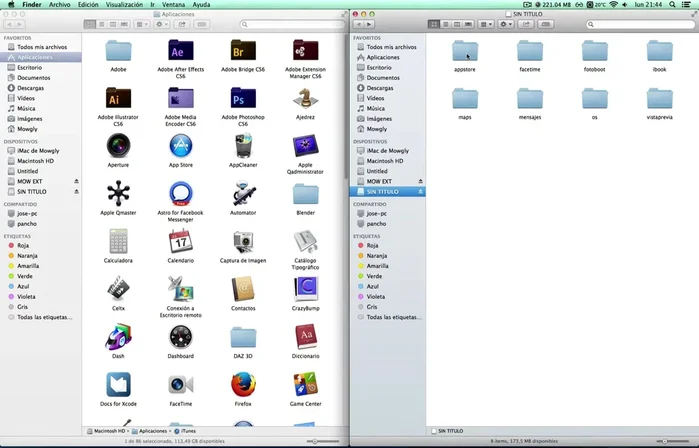Open the Ventana menu
This screenshot has width=699, height=448.
[x=173, y=4]
